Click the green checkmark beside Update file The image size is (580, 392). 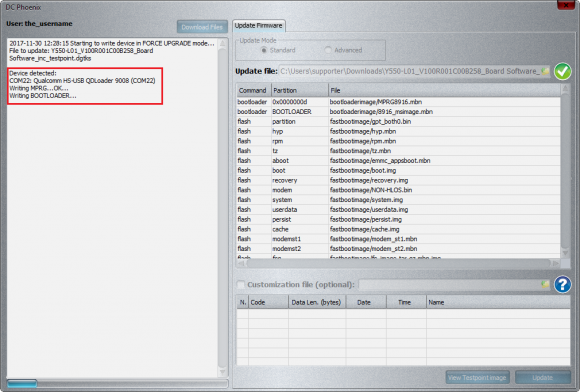tap(563, 71)
